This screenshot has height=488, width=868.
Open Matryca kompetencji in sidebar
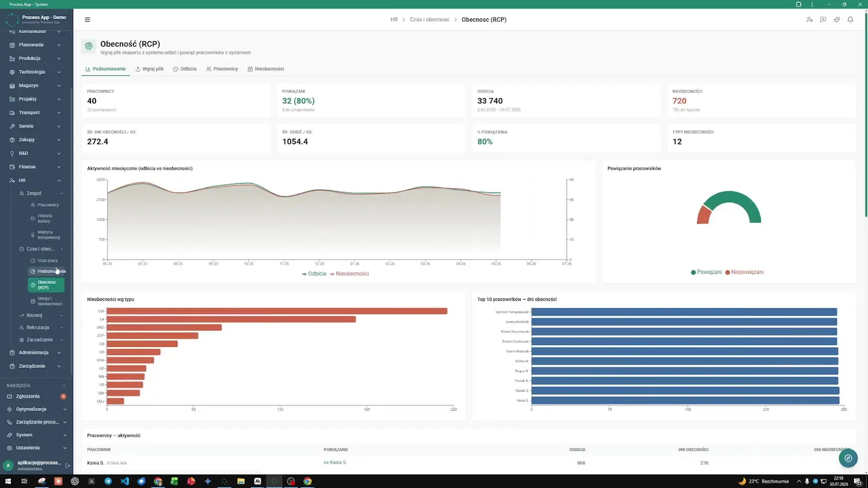pos(47,234)
